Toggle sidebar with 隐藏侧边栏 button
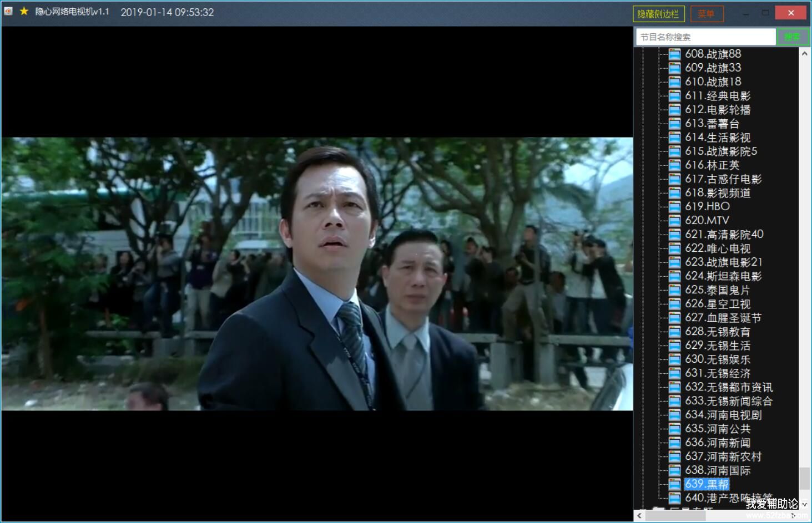This screenshot has width=812, height=523. (658, 14)
